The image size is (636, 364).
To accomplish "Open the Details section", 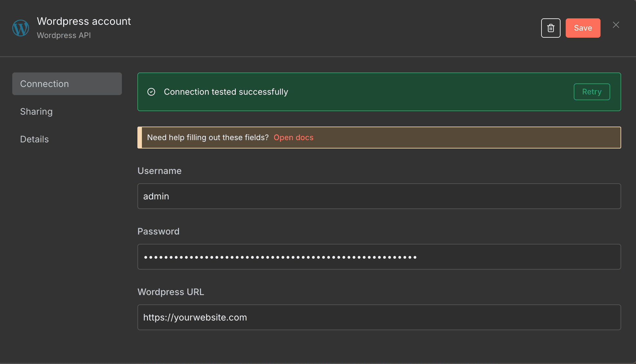I will (34, 139).
